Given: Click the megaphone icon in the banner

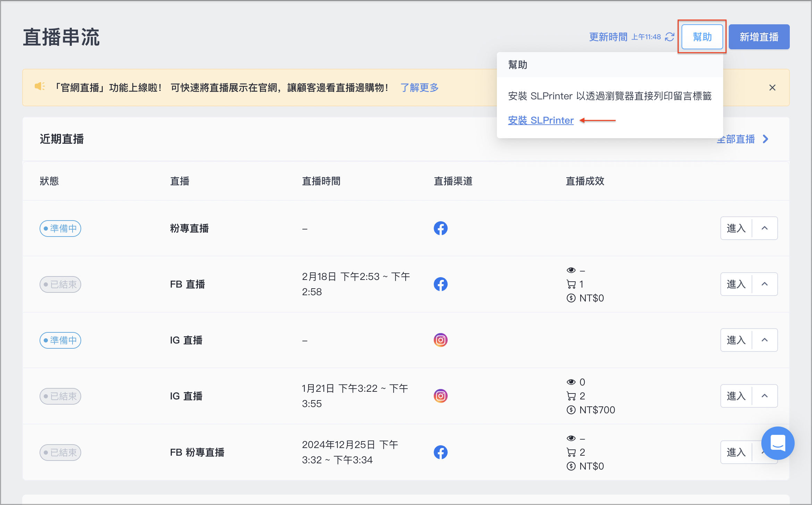Looking at the screenshot, I should (x=40, y=86).
